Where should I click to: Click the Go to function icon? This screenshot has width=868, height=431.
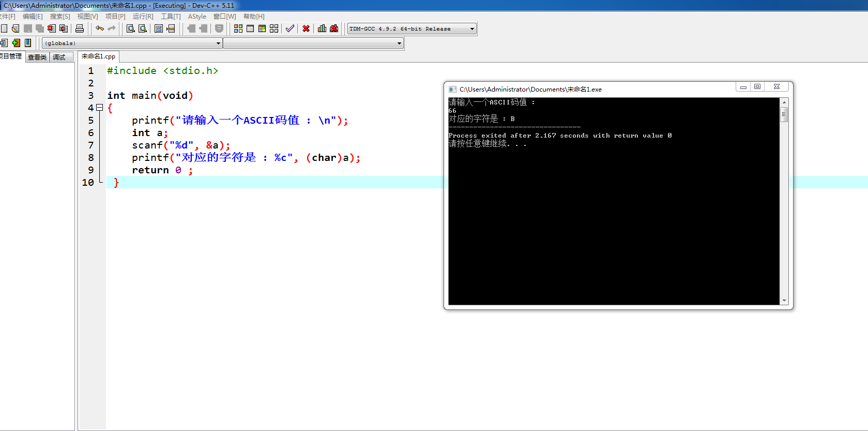[x=159, y=28]
